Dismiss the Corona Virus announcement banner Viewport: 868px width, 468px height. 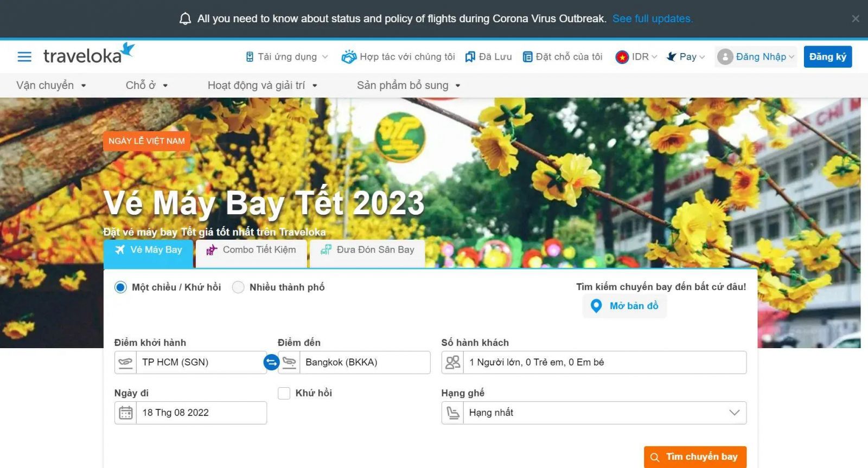(x=856, y=18)
